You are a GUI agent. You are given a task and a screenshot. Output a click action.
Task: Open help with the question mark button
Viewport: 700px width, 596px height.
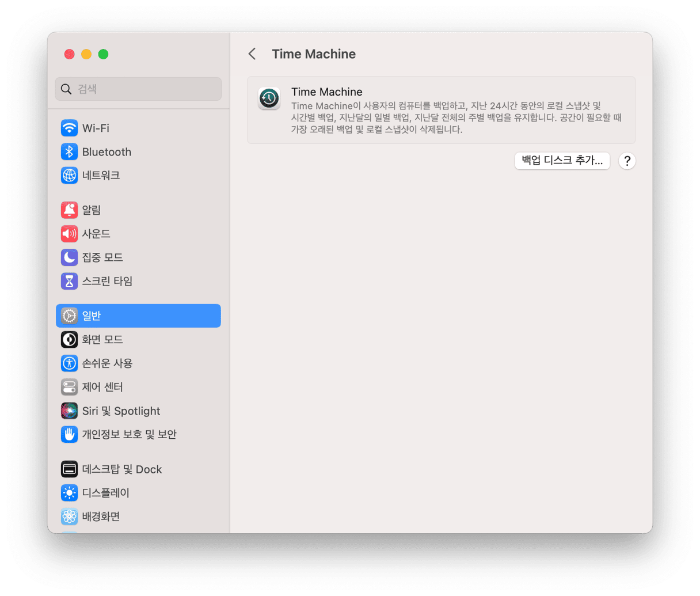click(x=627, y=161)
